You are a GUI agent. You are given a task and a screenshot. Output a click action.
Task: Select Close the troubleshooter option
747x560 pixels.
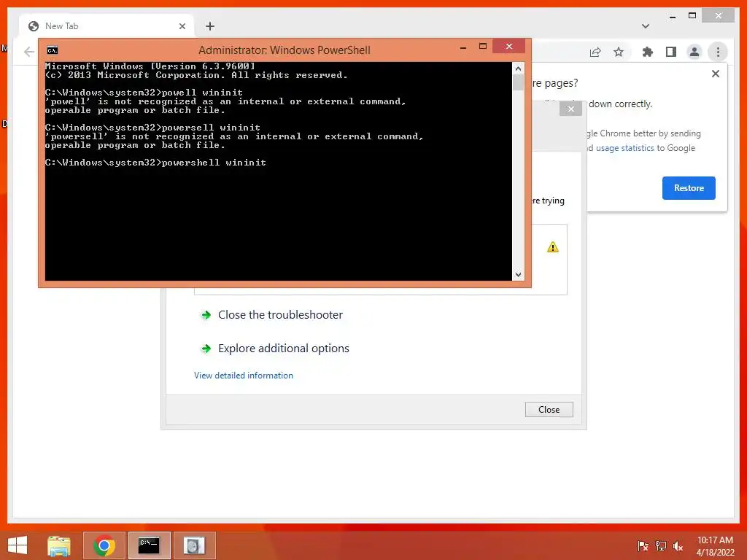280,315
